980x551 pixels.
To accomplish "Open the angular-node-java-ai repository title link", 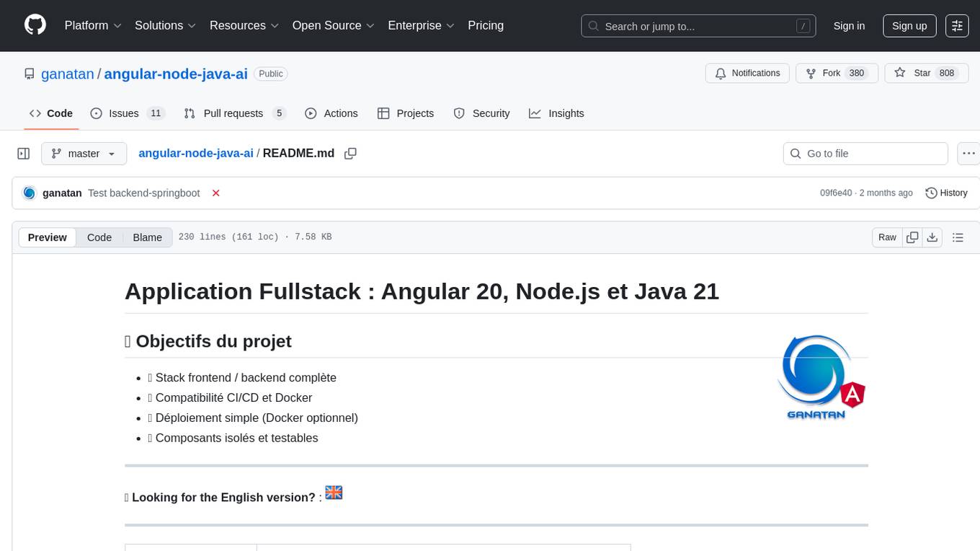I will click(x=176, y=74).
